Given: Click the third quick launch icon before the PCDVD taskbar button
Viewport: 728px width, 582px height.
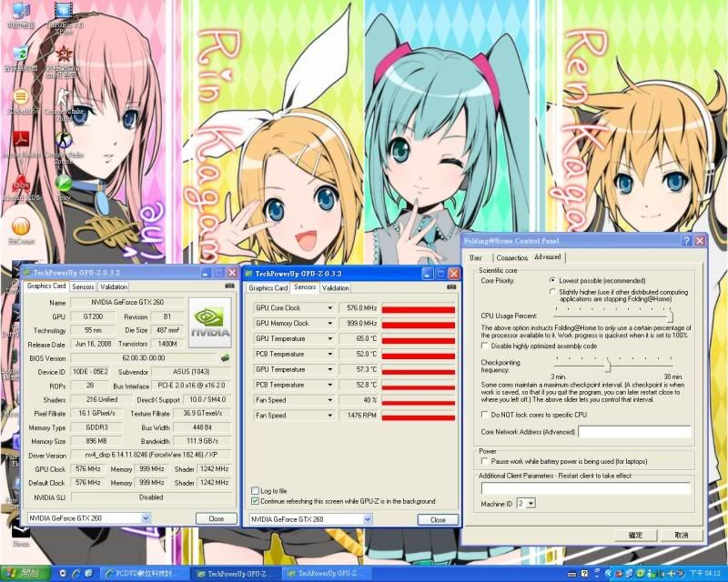Looking at the screenshot, I should [x=88, y=574].
